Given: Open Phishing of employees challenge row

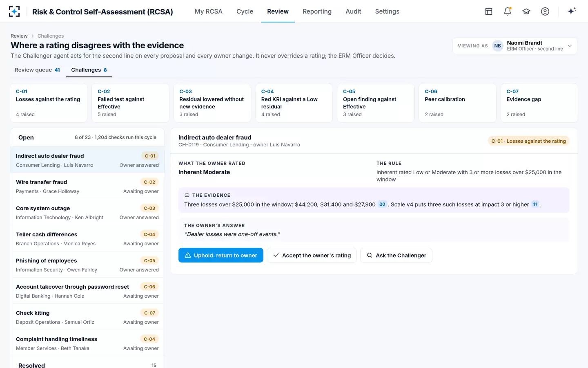Looking at the screenshot, I should click(x=87, y=265).
